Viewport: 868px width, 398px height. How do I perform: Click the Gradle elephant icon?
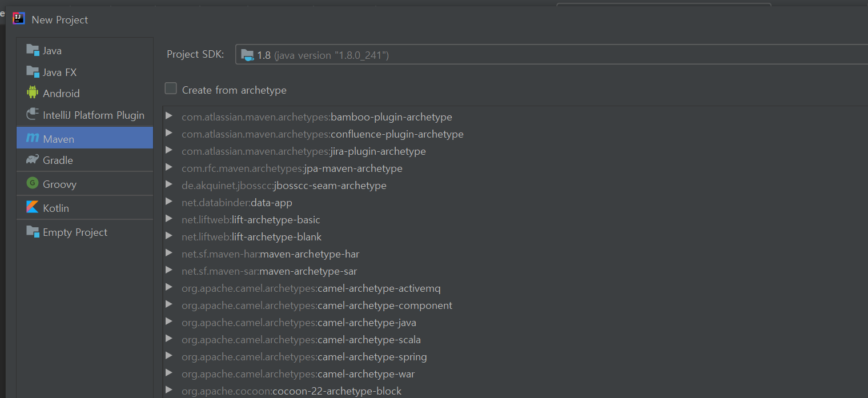click(33, 160)
